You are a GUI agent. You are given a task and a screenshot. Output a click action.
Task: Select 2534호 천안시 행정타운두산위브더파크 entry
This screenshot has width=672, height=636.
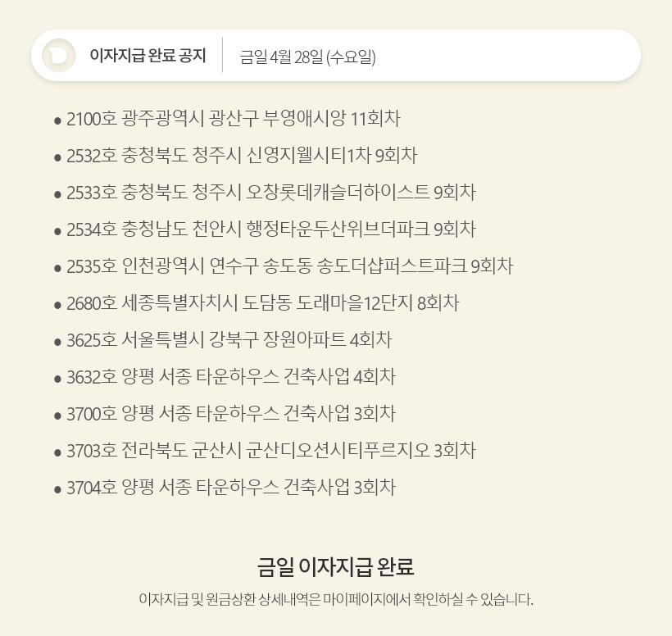click(x=271, y=229)
